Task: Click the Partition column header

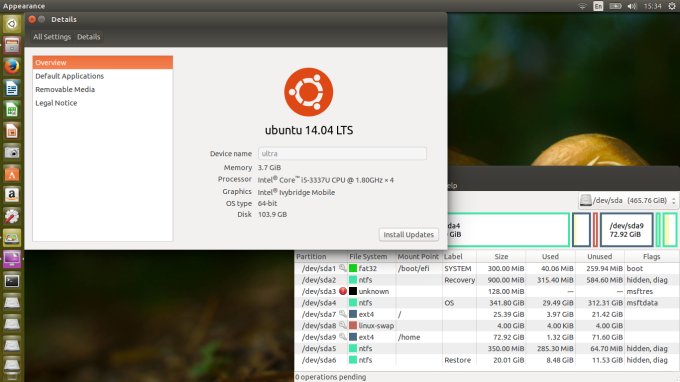Action: [x=321, y=257]
